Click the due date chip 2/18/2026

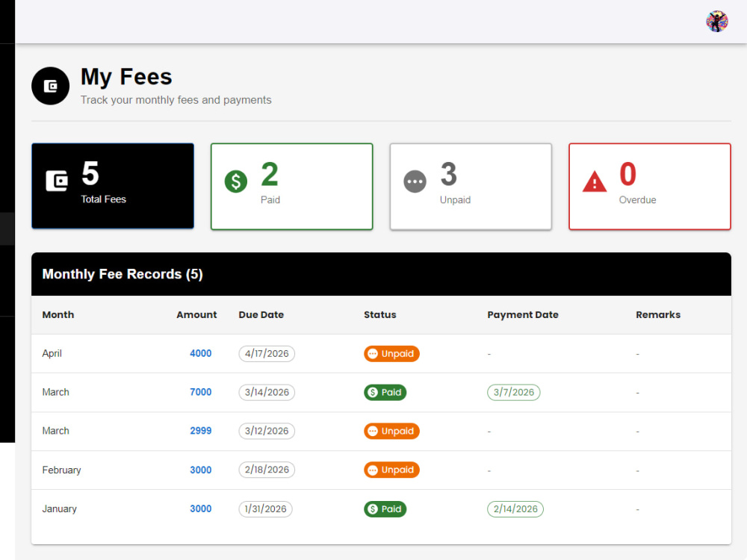point(267,470)
